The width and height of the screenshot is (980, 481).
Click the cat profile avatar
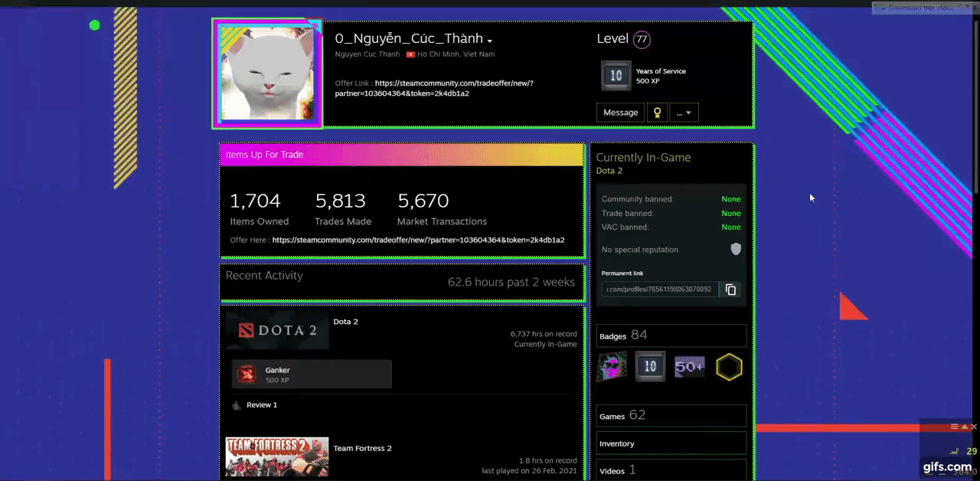click(267, 74)
